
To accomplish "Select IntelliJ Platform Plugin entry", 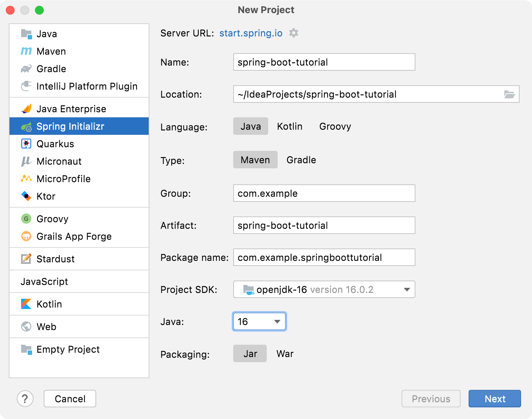I will tap(79, 86).
